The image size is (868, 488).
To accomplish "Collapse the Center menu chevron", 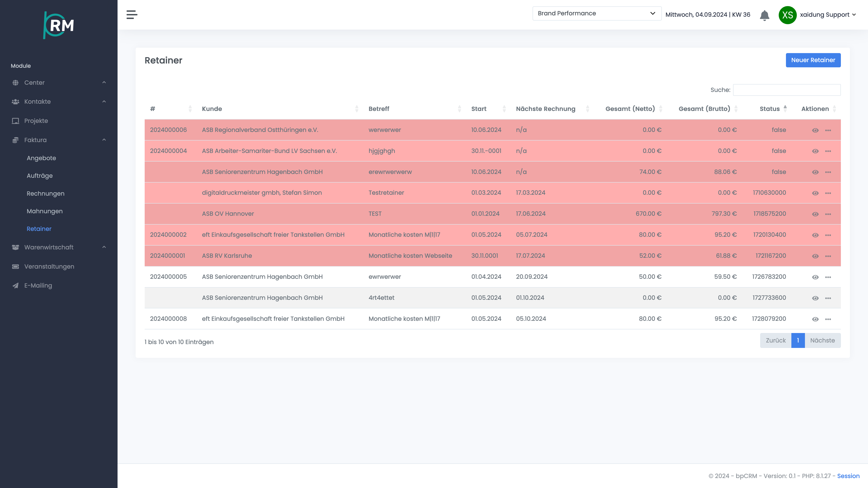I will click(104, 82).
